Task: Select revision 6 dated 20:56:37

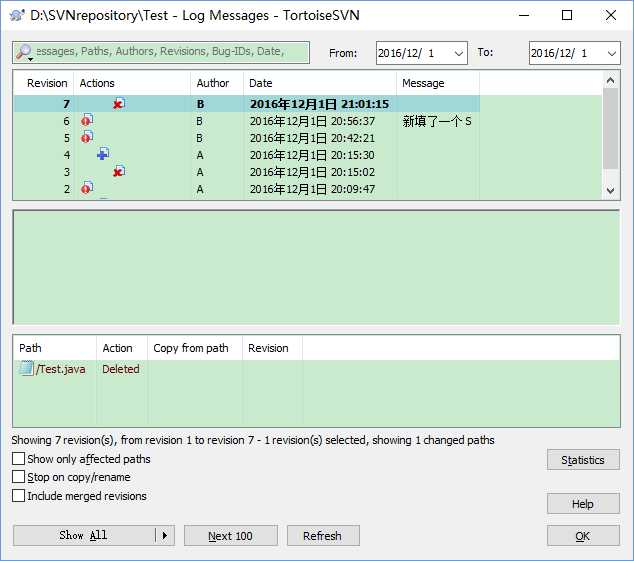Action: pos(247,121)
